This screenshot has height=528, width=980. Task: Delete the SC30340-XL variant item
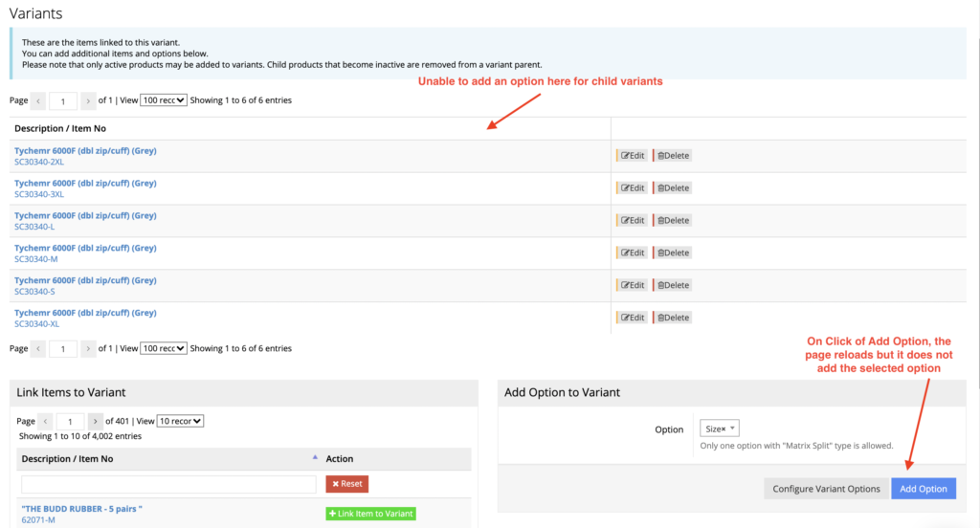pyautogui.click(x=673, y=318)
